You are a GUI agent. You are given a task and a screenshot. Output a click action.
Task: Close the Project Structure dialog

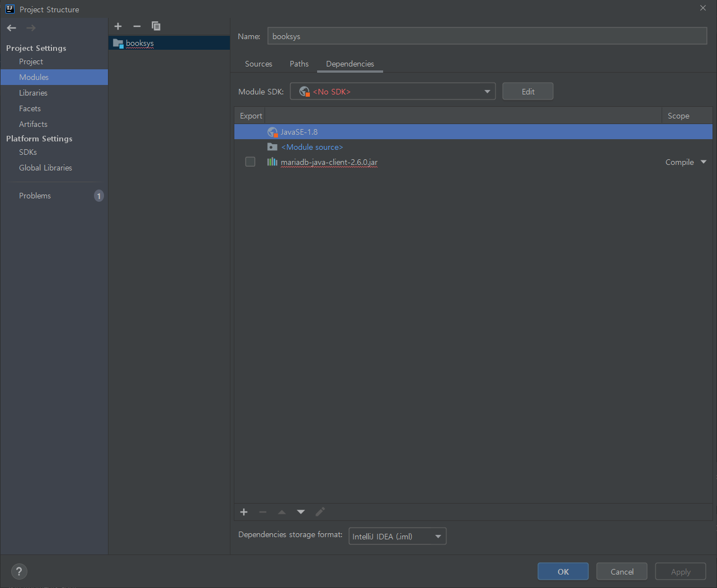(703, 8)
